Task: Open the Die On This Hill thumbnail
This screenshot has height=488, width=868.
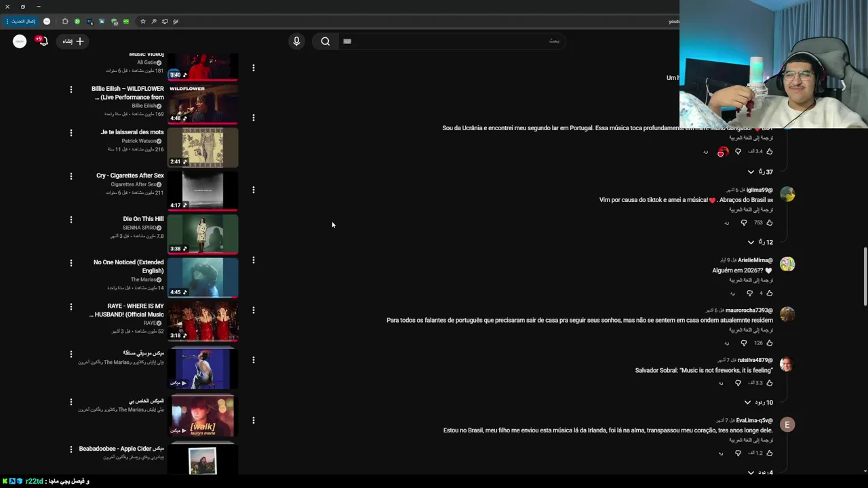Action: 203,234
